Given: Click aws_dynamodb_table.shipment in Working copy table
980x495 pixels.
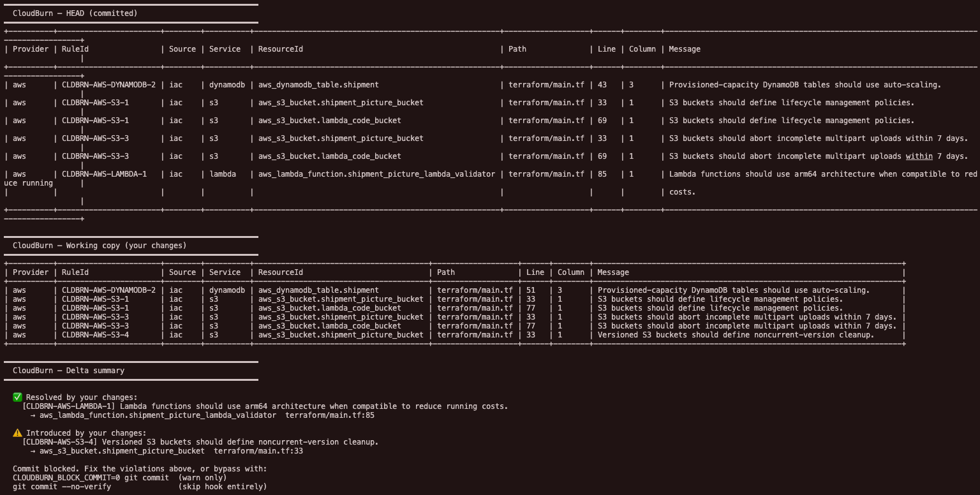Looking at the screenshot, I should [x=318, y=290].
